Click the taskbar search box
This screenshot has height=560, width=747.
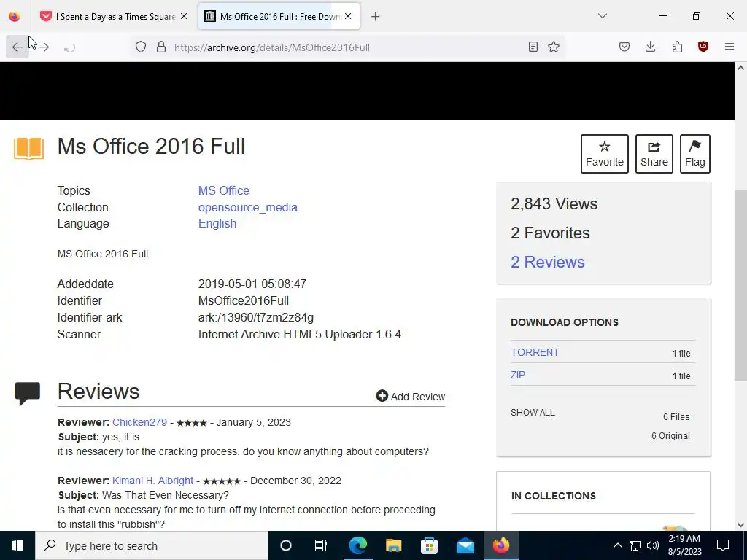(x=152, y=545)
